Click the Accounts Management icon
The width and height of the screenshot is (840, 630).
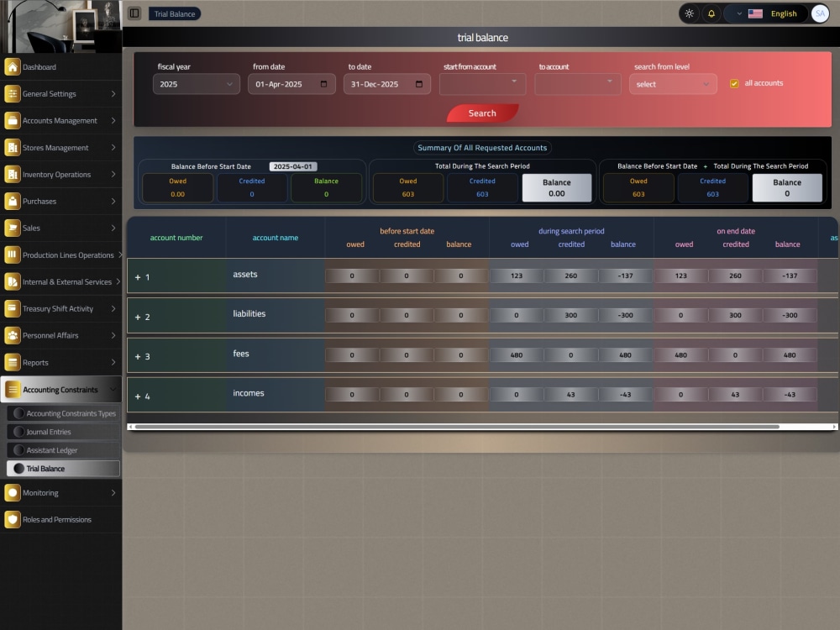pos(13,120)
